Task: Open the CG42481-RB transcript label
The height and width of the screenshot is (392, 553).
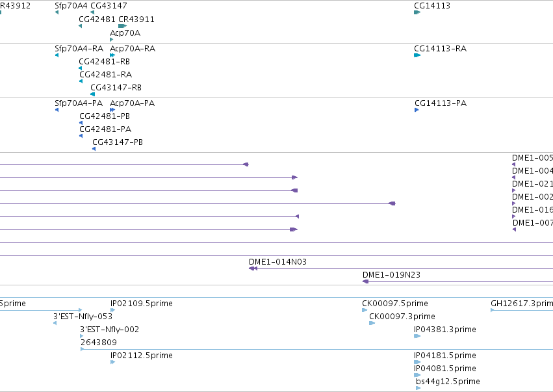Action: 105,61
